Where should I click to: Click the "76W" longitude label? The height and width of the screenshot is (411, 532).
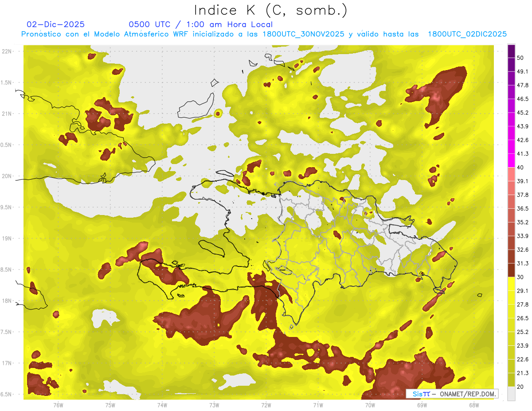click(x=58, y=405)
